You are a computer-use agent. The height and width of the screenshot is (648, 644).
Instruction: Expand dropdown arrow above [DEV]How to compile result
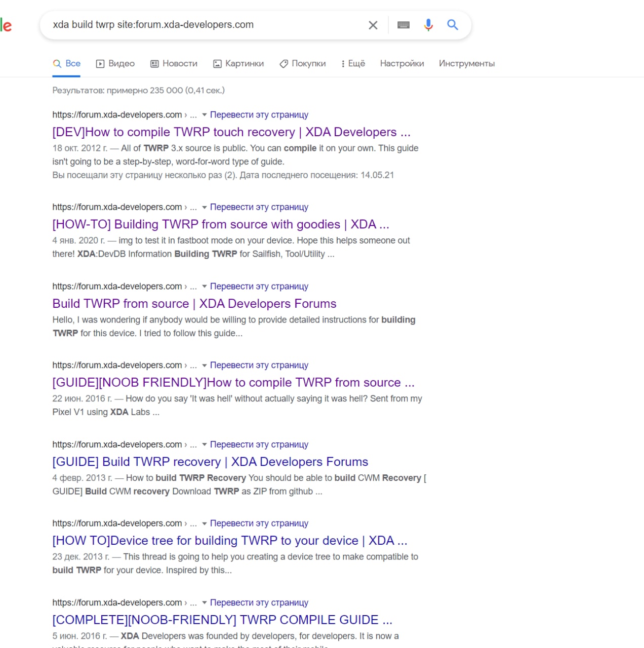[x=205, y=115]
